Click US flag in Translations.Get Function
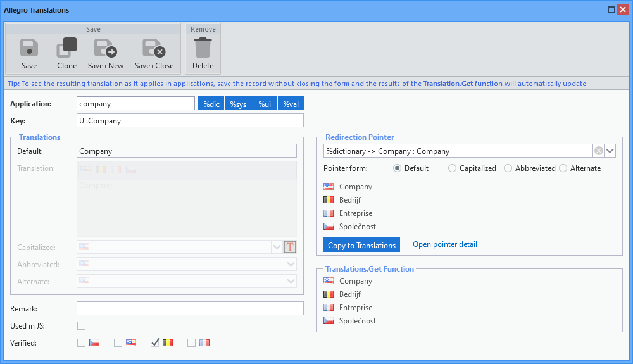Image resolution: width=633 pixels, height=364 pixels. 329,281
